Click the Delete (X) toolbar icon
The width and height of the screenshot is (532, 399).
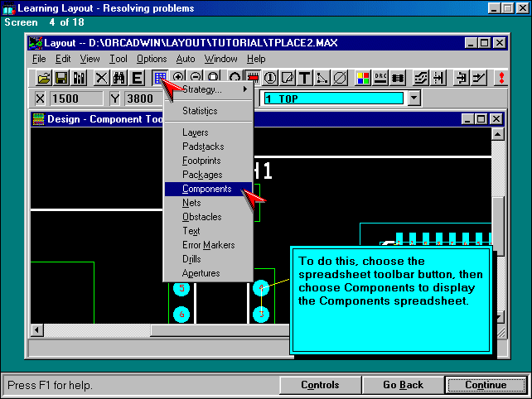100,78
